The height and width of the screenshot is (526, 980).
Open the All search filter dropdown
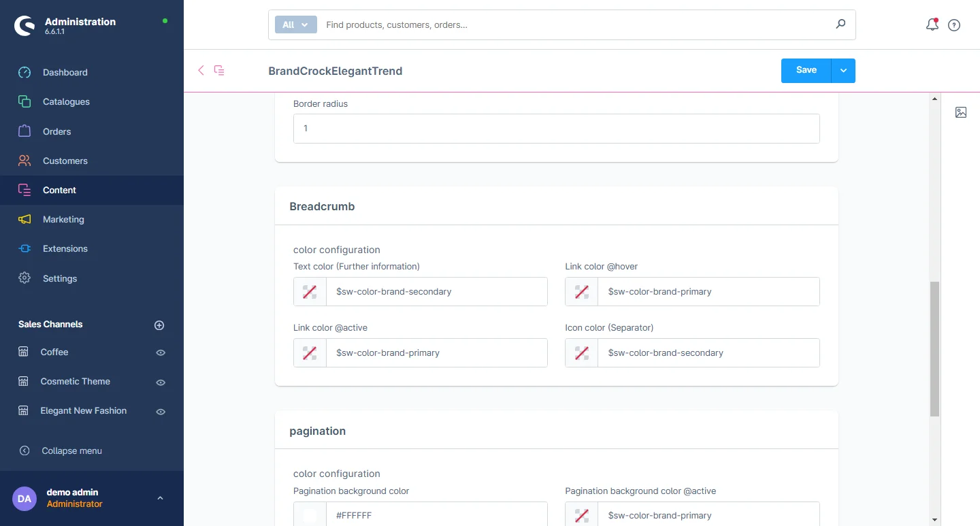coord(296,24)
